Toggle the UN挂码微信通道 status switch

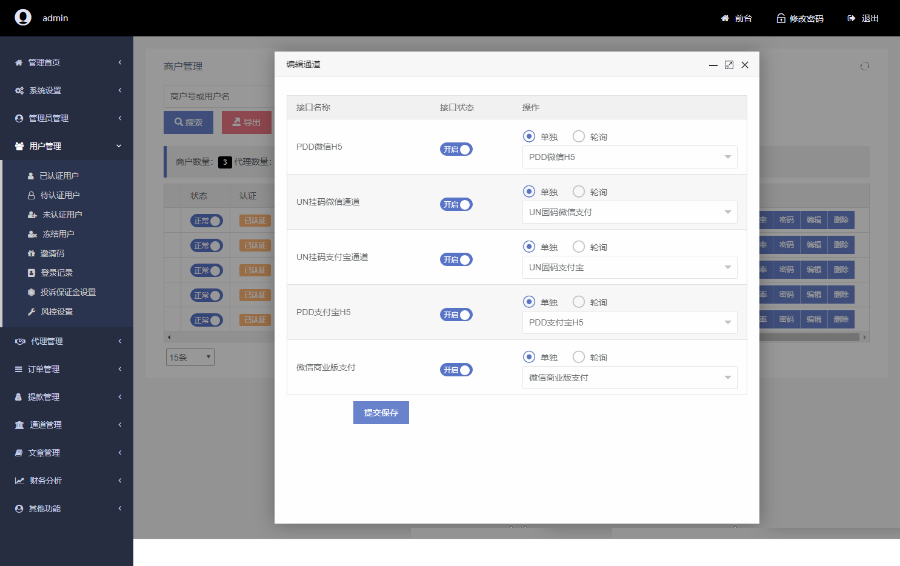click(x=456, y=204)
